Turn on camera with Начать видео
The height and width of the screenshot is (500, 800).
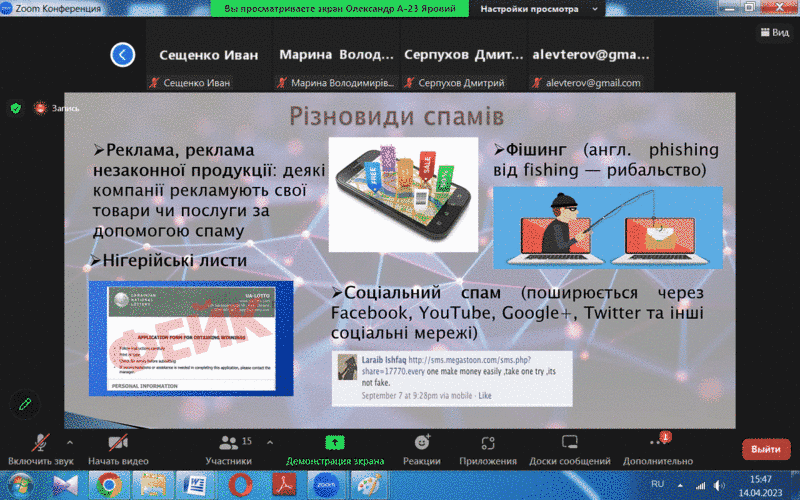[117, 448]
